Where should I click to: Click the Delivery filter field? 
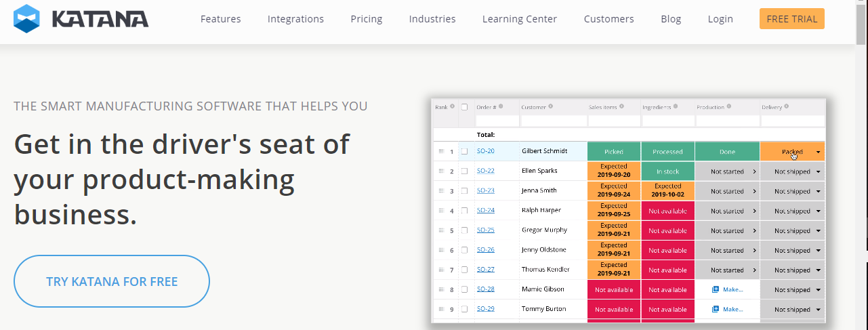[793, 121]
